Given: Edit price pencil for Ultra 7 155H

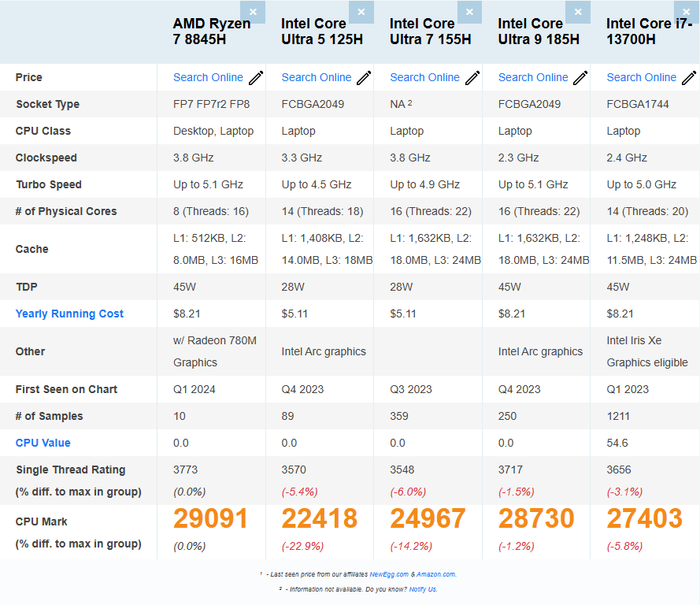Looking at the screenshot, I should click(x=472, y=78).
